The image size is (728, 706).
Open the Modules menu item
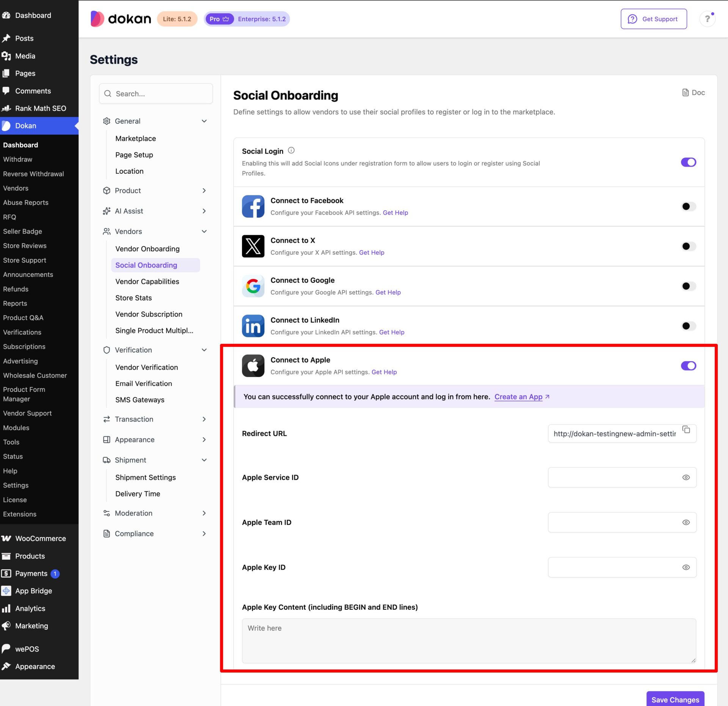(16, 428)
